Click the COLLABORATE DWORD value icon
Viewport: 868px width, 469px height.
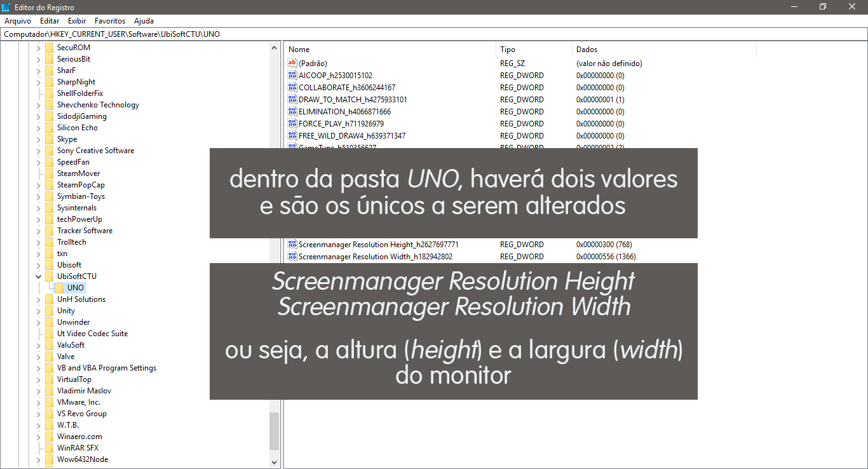coord(292,87)
